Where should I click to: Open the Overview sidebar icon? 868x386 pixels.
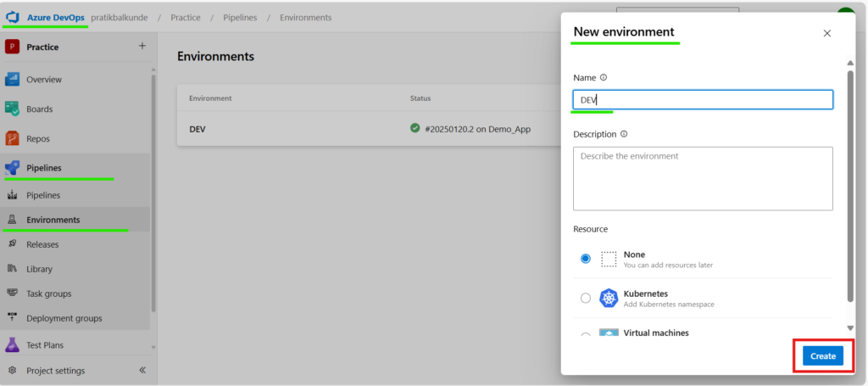(x=12, y=79)
